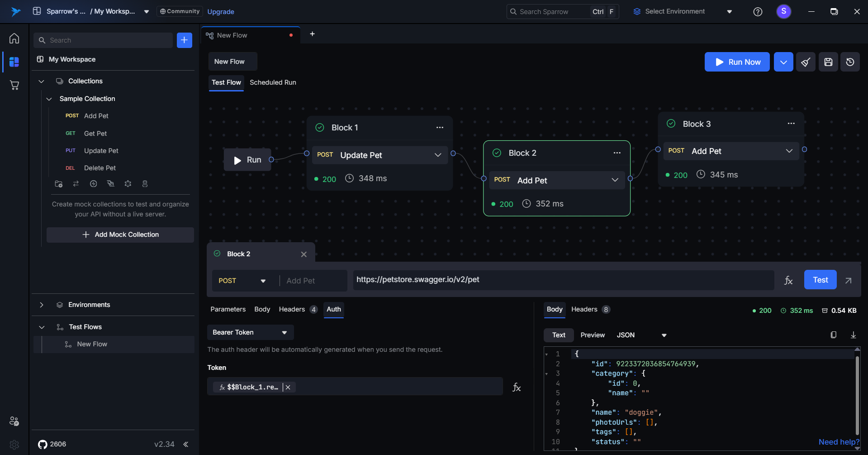Viewport: 868px width, 455px height.
Task: Click the response body vertical scrollbar
Action: 857,394
